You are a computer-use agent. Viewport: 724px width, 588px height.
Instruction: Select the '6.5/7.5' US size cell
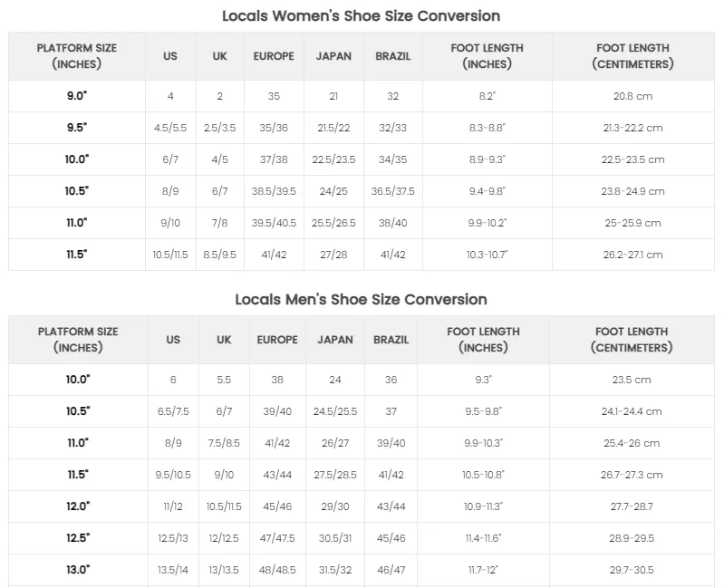(x=173, y=411)
